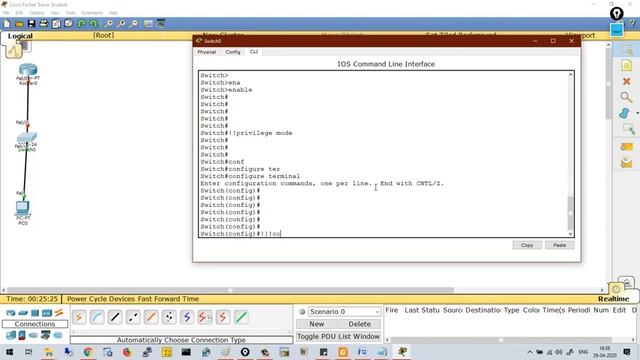640x360 pixels.
Task: Click the Redo green arrow icon
Action: (x=94, y=24)
